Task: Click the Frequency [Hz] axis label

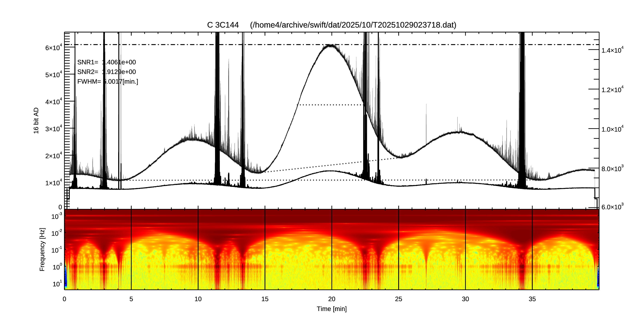Action: point(42,249)
